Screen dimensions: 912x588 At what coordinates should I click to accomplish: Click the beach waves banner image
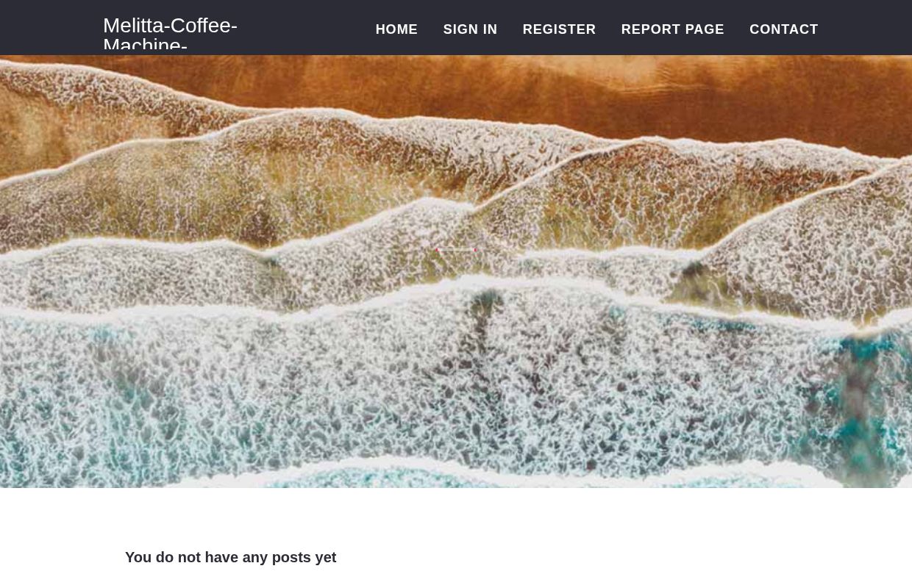[456, 271]
